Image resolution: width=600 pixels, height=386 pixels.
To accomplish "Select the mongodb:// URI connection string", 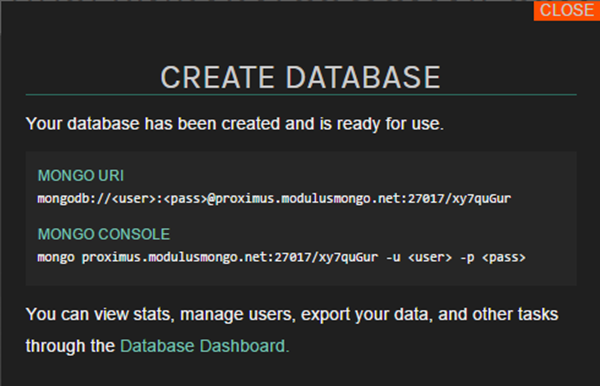I will [274, 199].
